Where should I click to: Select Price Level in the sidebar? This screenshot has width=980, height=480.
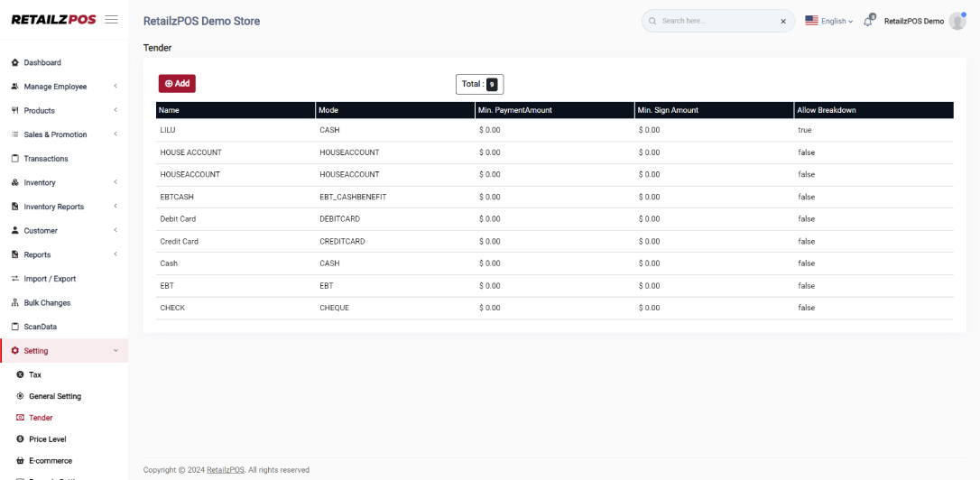pos(47,439)
